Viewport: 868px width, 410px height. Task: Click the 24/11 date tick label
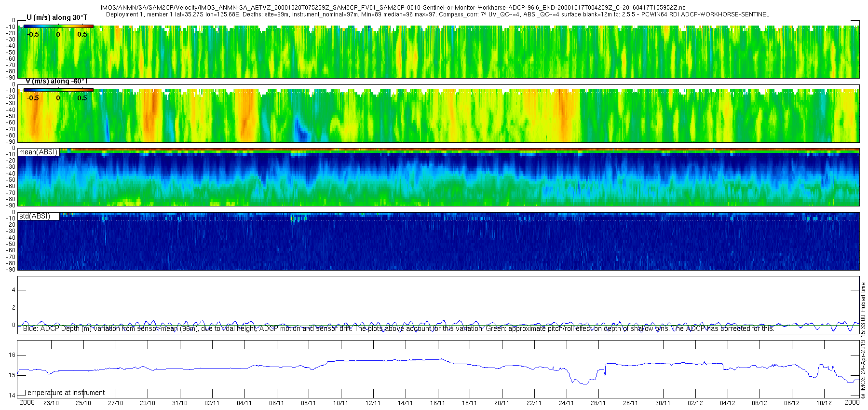[x=567, y=403]
